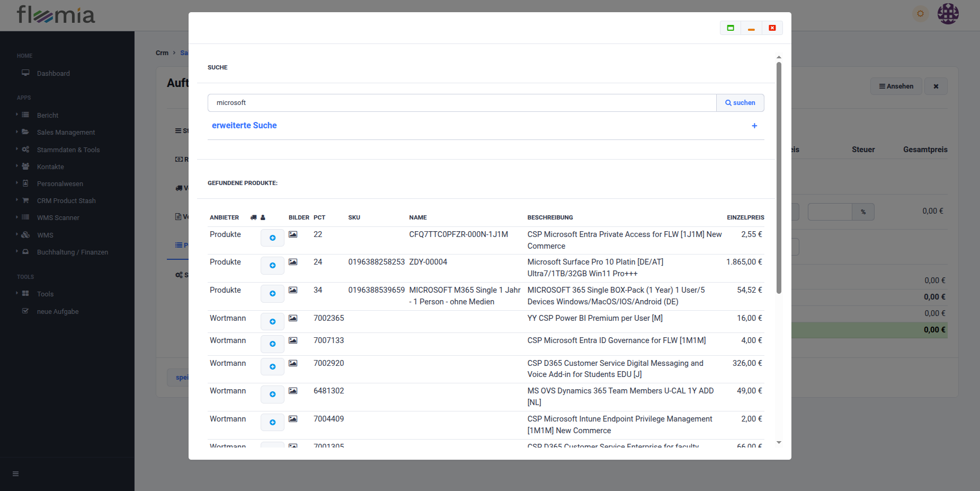Screen dimensions: 980x491
Task: Open the user avatar at top right
Action: tap(948, 14)
